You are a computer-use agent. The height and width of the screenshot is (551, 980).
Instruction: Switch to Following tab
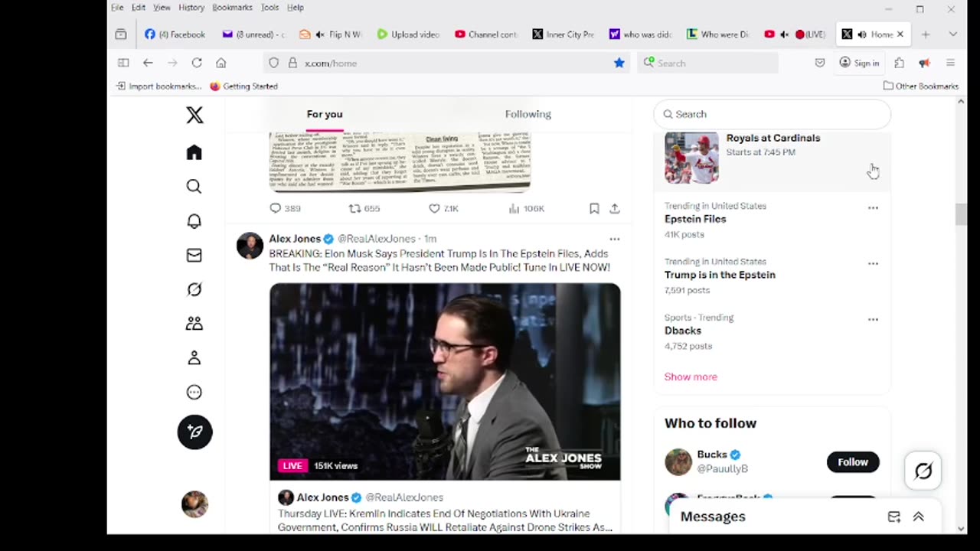click(x=528, y=114)
